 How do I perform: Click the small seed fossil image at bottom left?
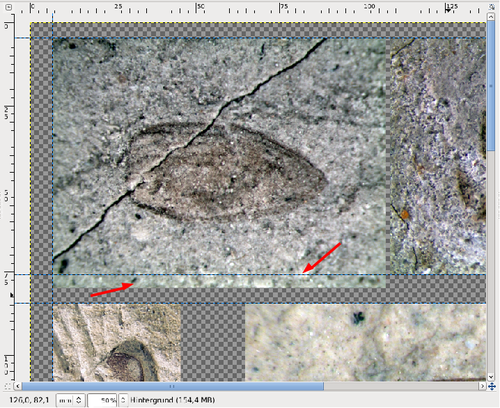click(x=117, y=342)
